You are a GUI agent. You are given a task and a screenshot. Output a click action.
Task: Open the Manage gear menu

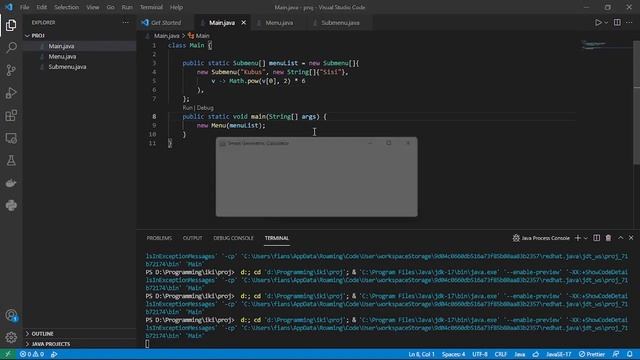click(11, 337)
